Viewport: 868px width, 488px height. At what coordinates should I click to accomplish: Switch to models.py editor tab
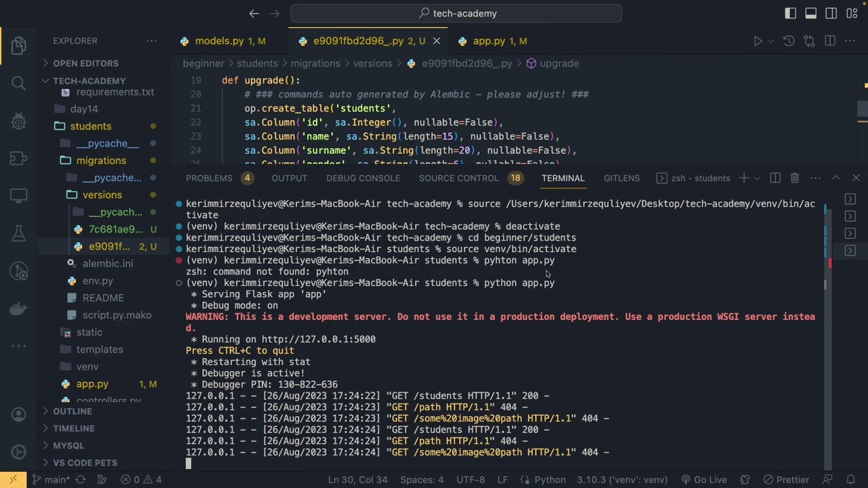[x=229, y=41]
